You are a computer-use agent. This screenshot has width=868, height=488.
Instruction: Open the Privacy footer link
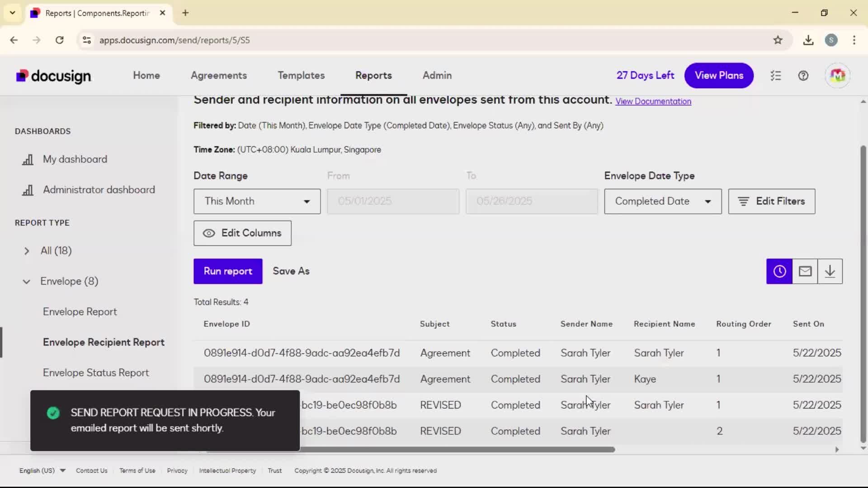(177, 470)
